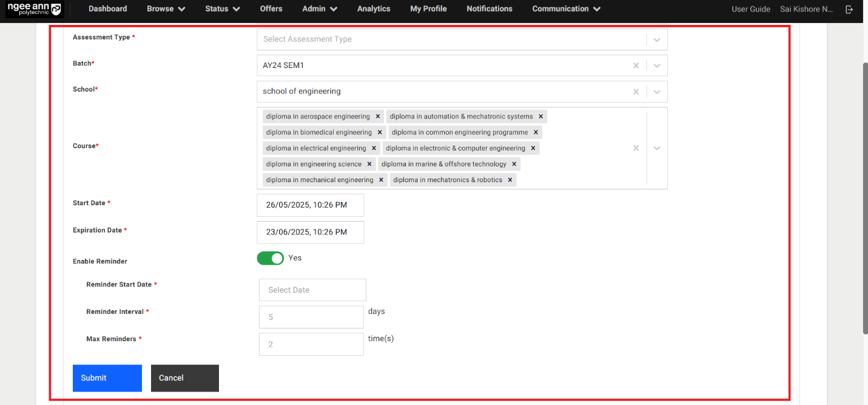
Task: Click the page vertical scrollbar
Action: coord(864,197)
